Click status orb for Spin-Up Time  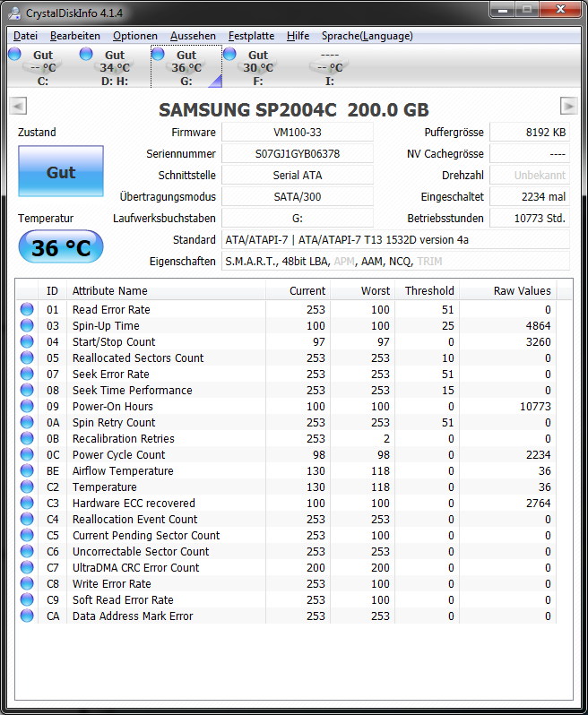tap(27, 325)
